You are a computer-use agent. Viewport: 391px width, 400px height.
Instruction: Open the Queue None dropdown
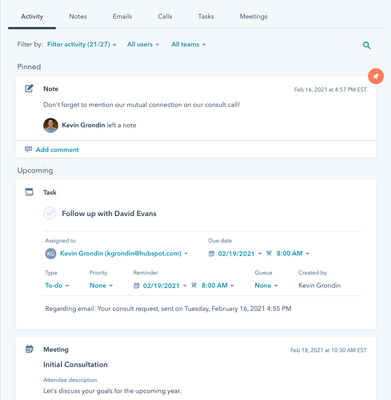point(266,286)
